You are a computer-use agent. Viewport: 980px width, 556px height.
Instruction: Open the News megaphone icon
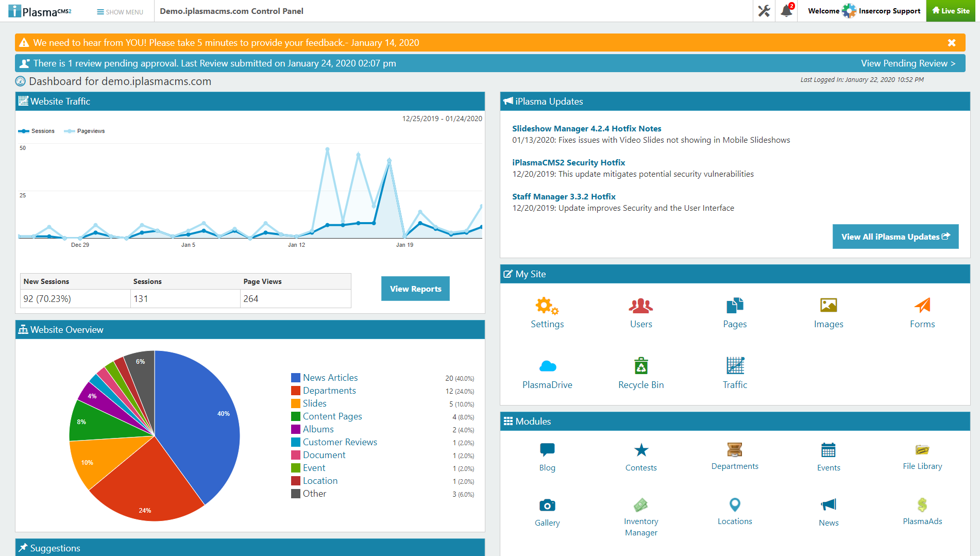tap(829, 504)
